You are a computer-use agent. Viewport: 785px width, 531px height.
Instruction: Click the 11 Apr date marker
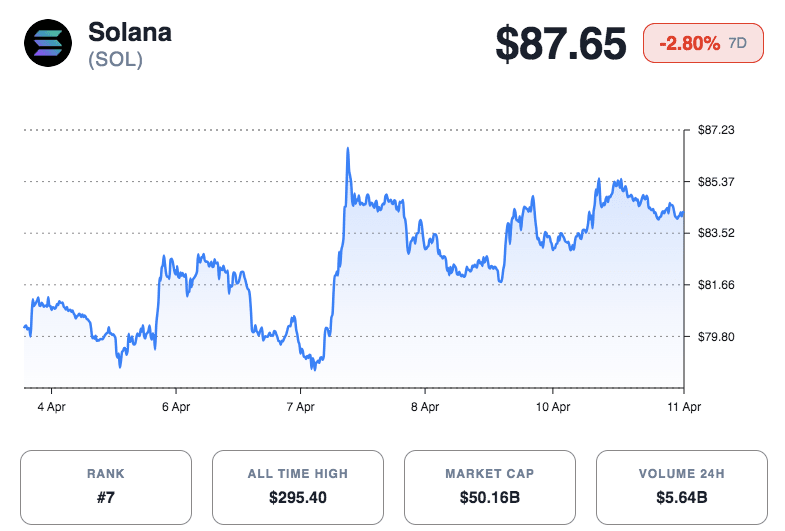(x=683, y=407)
